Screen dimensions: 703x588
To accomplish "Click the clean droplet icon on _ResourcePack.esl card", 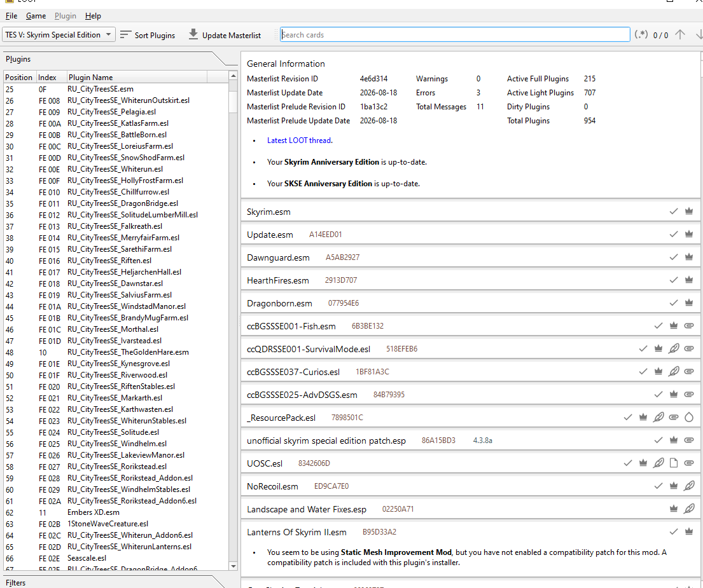I will [x=688, y=417].
